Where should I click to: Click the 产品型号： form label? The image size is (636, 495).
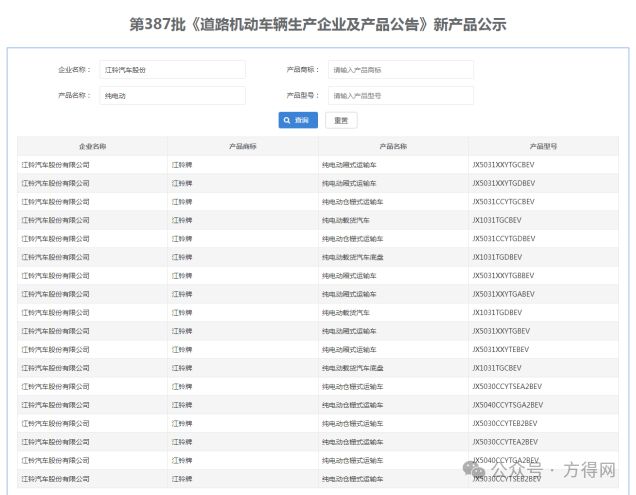tap(303, 95)
